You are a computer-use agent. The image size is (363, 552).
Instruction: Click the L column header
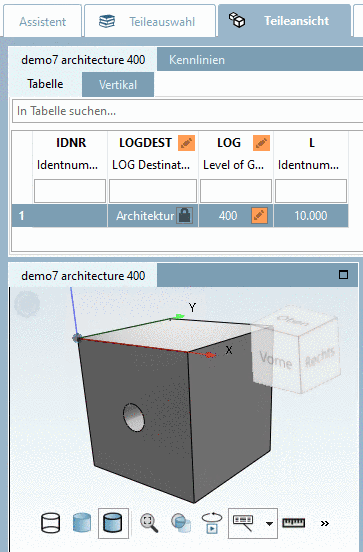point(312,143)
